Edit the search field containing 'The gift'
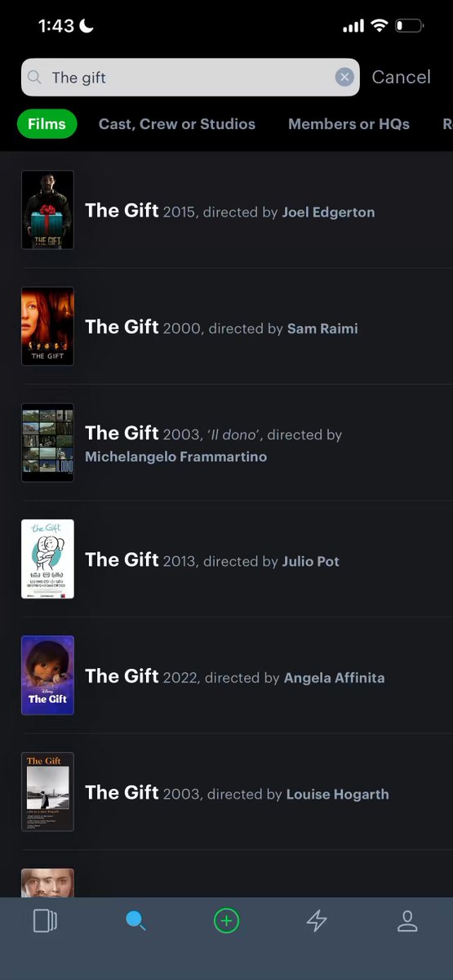The width and height of the screenshot is (453, 980). tap(190, 77)
